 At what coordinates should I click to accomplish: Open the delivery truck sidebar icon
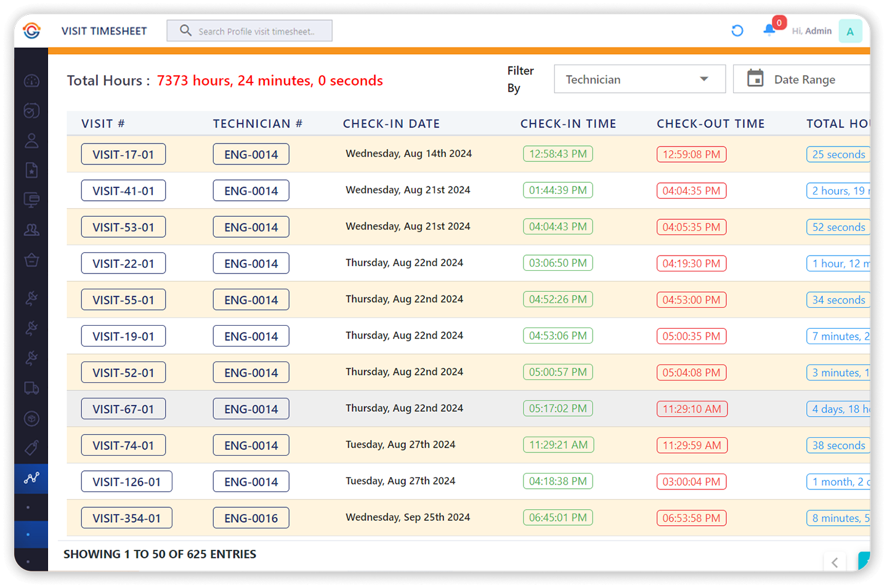pyautogui.click(x=31, y=388)
